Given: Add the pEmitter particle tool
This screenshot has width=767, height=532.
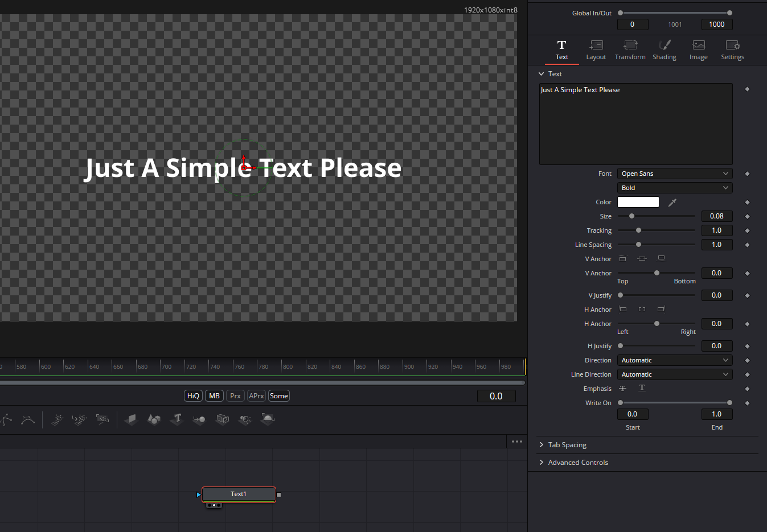Looking at the screenshot, I should pyautogui.click(x=57, y=419).
